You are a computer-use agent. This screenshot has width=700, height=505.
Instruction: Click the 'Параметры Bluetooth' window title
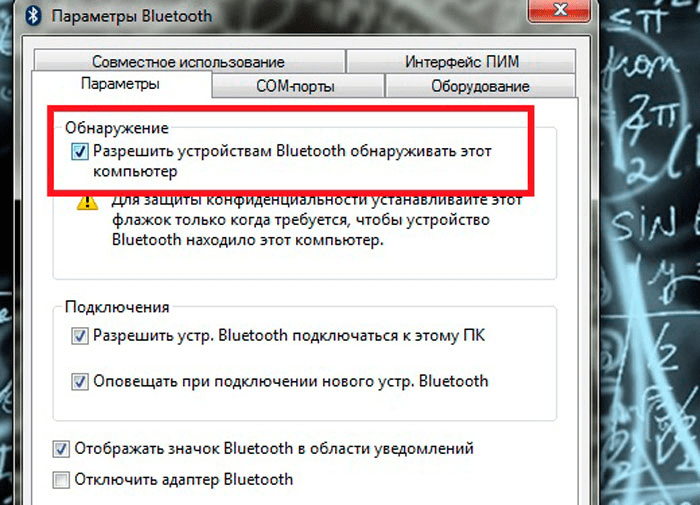click(132, 16)
